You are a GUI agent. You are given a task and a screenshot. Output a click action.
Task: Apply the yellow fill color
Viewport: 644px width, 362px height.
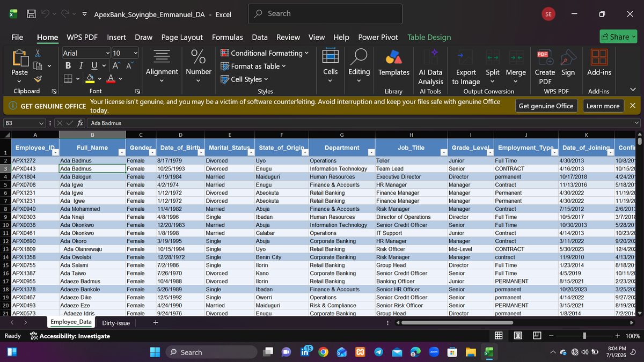coord(91,79)
